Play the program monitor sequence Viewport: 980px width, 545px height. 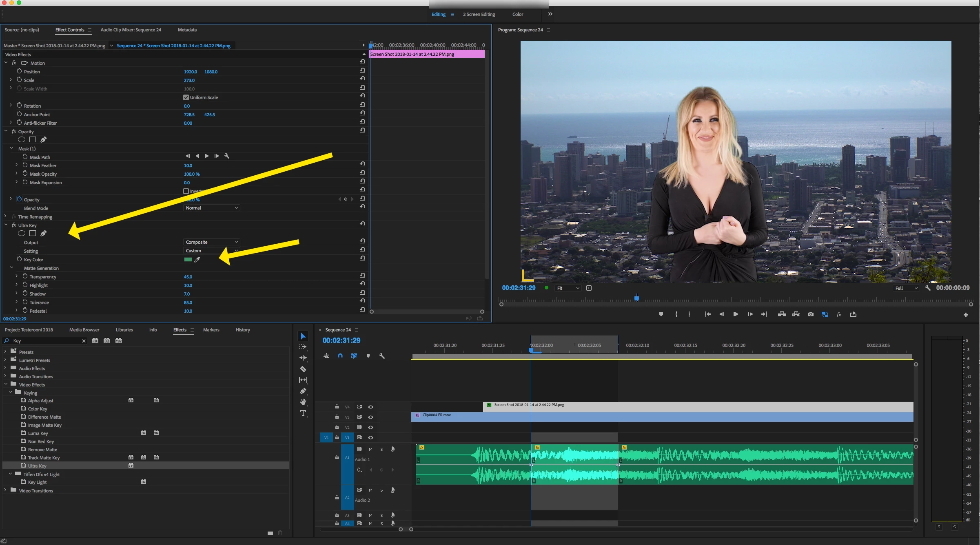[x=736, y=314]
